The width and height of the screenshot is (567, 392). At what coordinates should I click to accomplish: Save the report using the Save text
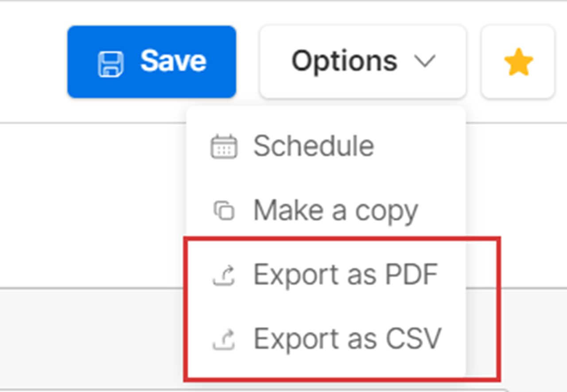coord(173,61)
